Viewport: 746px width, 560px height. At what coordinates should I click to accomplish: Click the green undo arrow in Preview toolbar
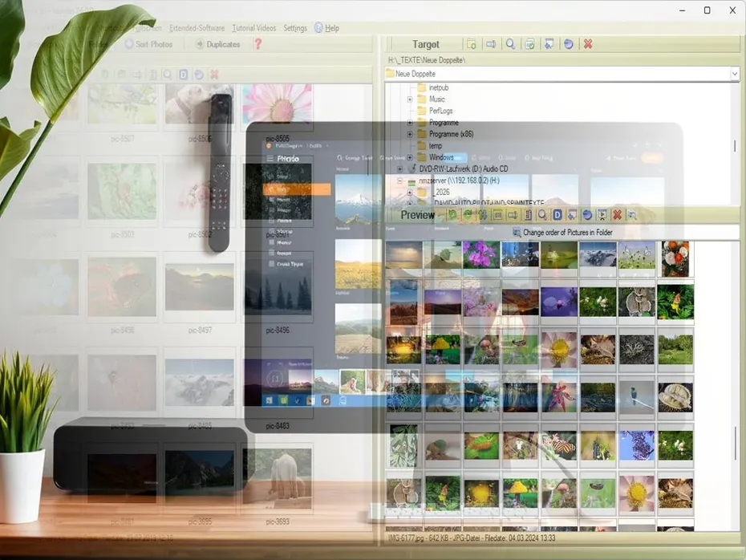pos(453,215)
